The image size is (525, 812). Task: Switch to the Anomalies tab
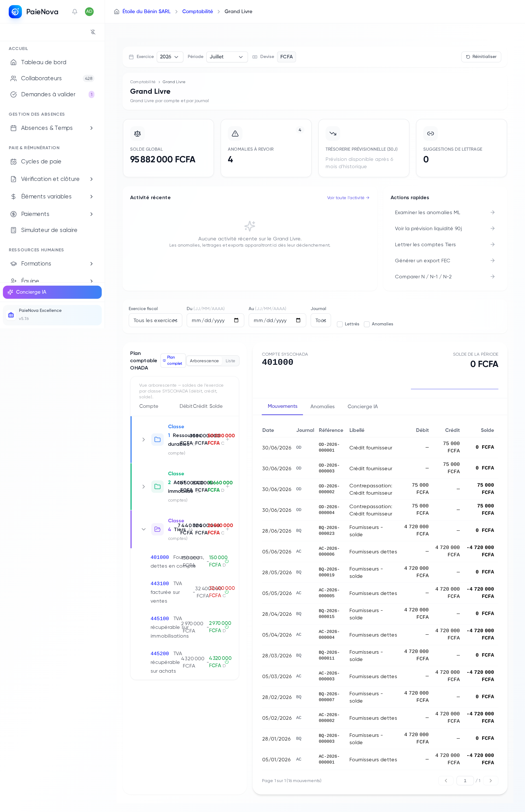point(322,407)
